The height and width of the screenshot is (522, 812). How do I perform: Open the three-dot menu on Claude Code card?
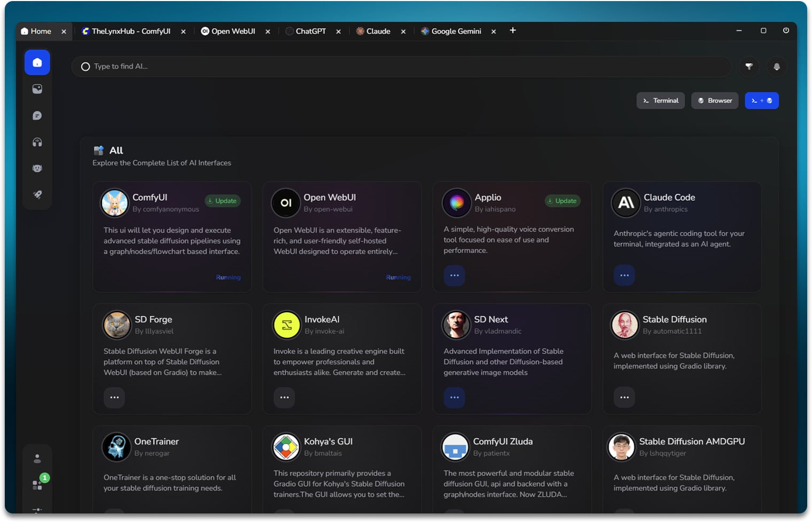click(624, 275)
